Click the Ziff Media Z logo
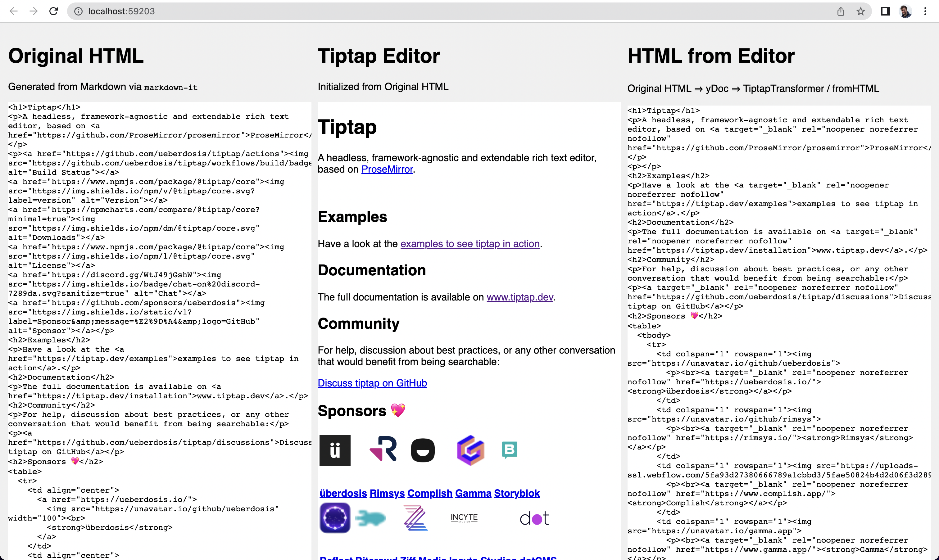Image resolution: width=939 pixels, height=560 pixels. click(415, 518)
